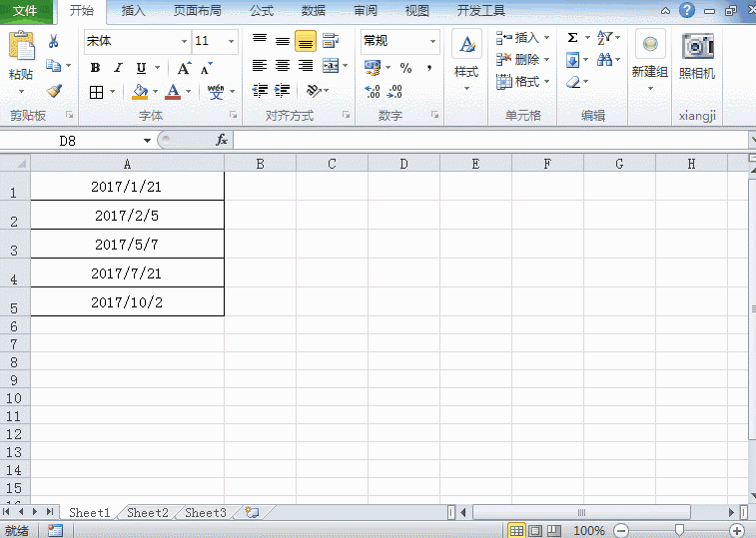Click the Wrap Text icon

click(331, 41)
